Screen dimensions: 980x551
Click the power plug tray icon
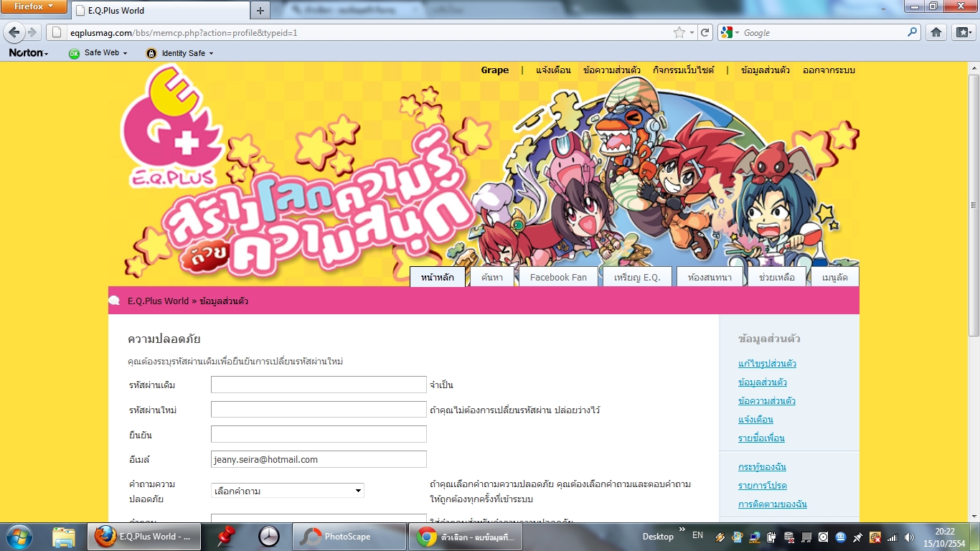pos(771,537)
